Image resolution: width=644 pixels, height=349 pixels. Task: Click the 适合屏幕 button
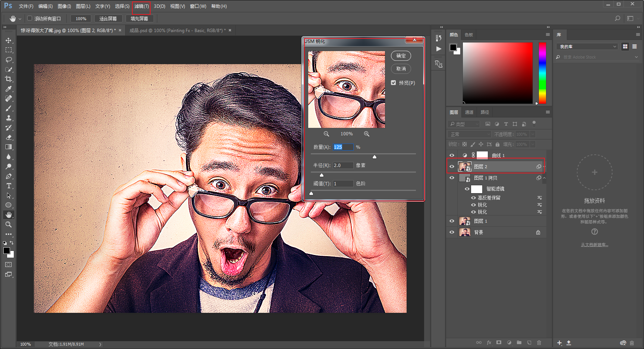pyautogui.click(x=108, y=19)
